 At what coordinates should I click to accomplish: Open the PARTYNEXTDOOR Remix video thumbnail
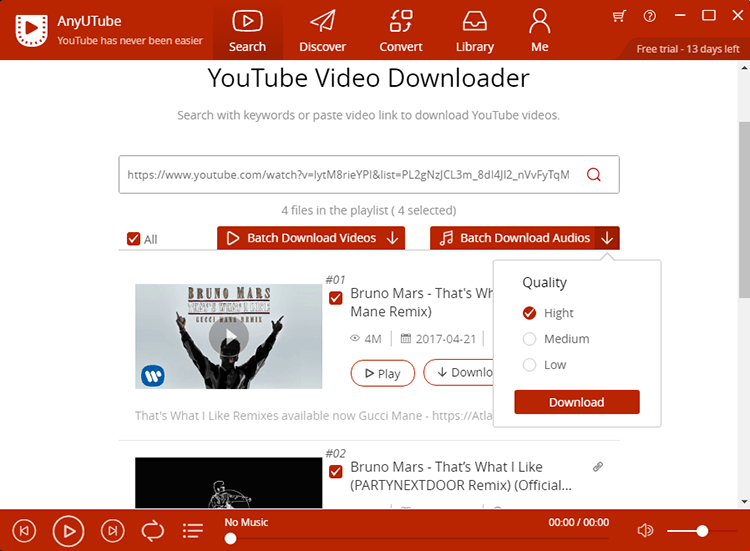click(x=229, y=483)
